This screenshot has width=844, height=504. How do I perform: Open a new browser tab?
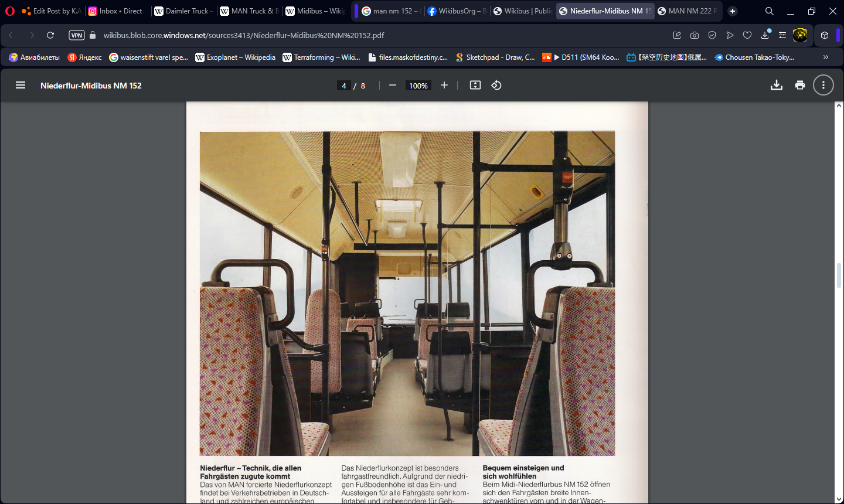[733, 11]
